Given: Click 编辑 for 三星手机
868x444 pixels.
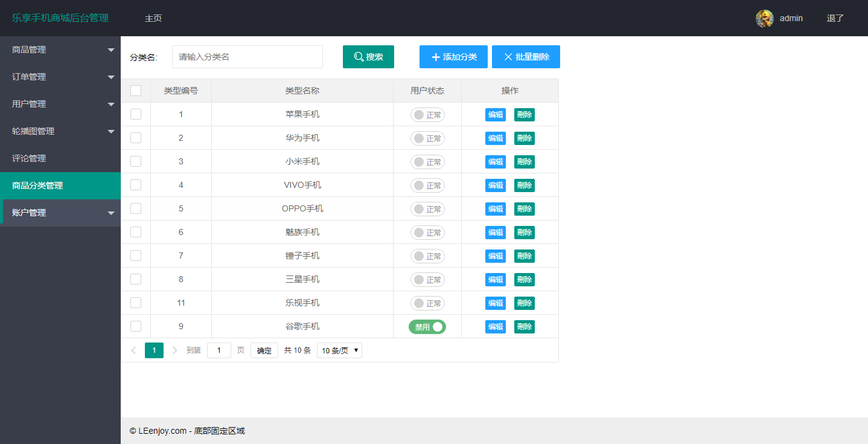Looking at the screenshot, I should pos(496,280).
